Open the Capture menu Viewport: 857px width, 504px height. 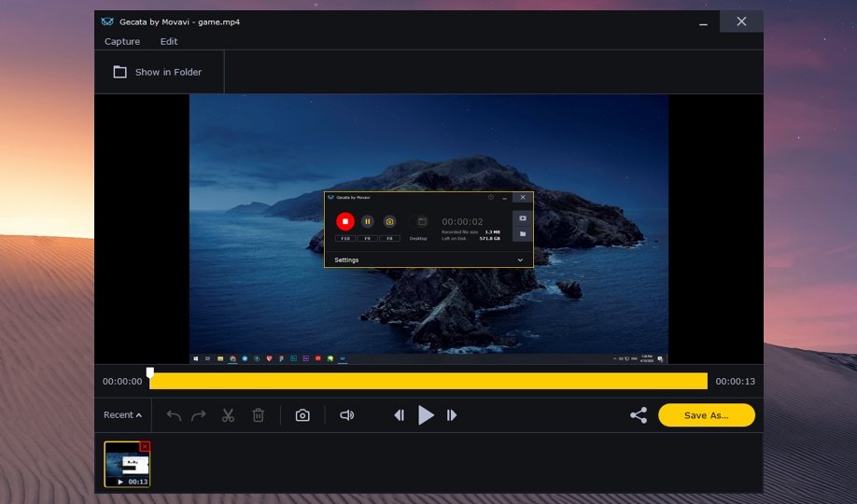(122, 42)
